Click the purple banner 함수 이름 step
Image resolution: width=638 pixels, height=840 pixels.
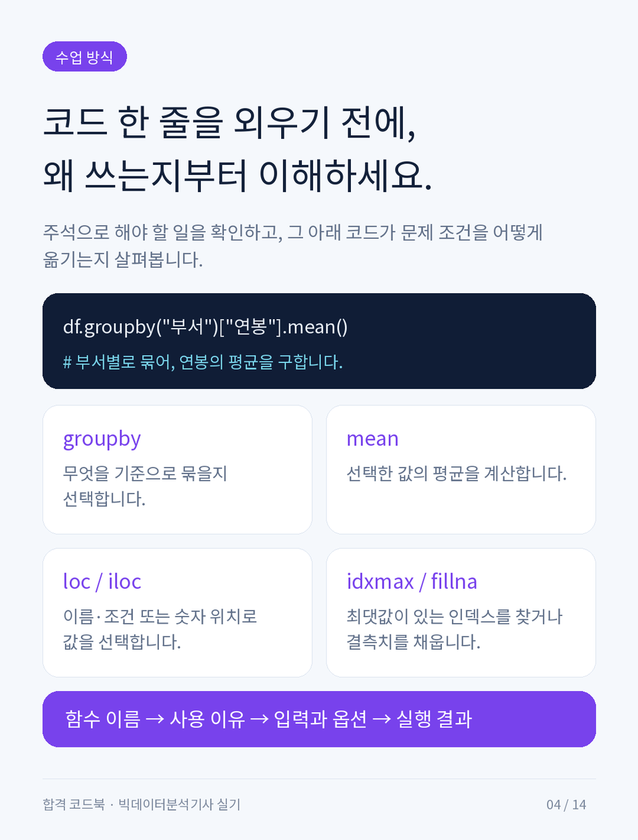coord(102,719)
